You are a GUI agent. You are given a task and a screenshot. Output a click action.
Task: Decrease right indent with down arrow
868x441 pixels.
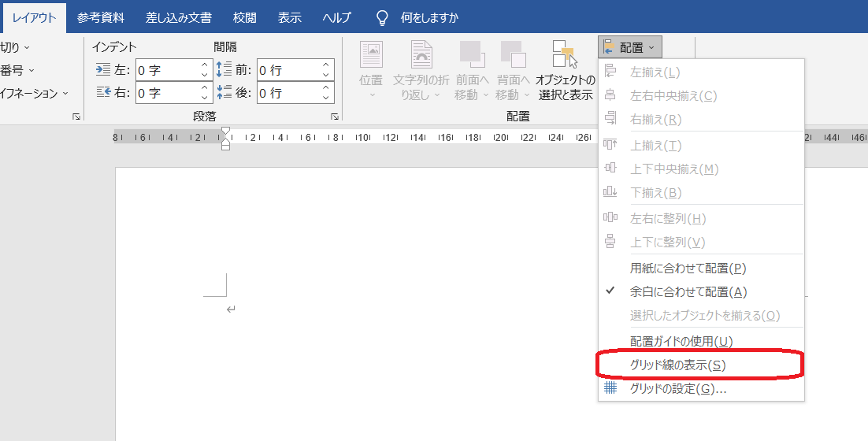pos(204,98)
